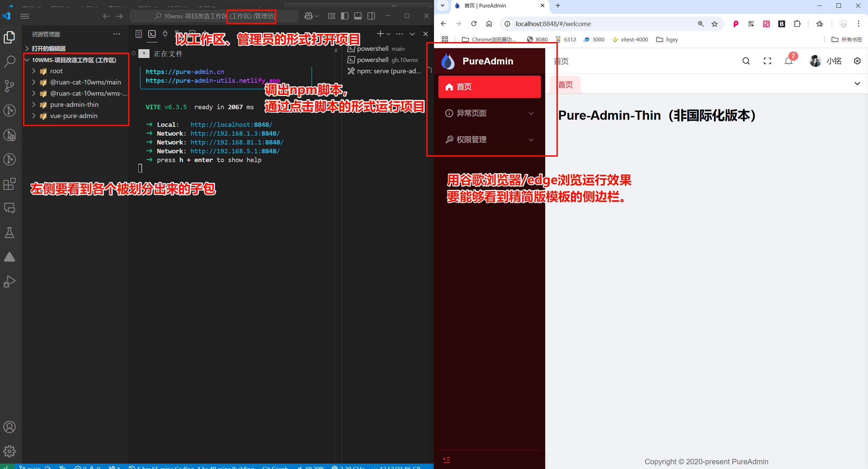Click the Customize Layout icon in the VS Code title bar
This screenshot has height=469, width=868.
332,16
